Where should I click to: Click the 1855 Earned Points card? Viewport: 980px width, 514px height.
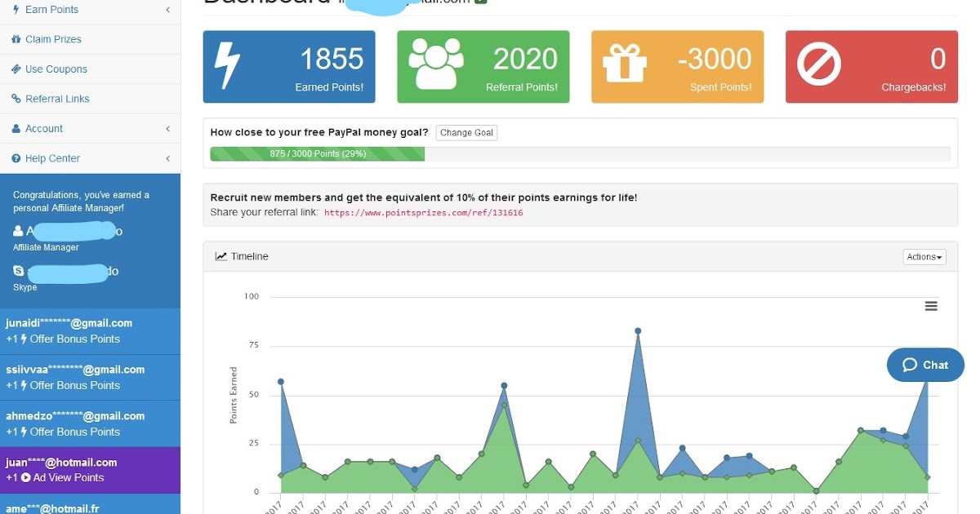coord(289,67)
